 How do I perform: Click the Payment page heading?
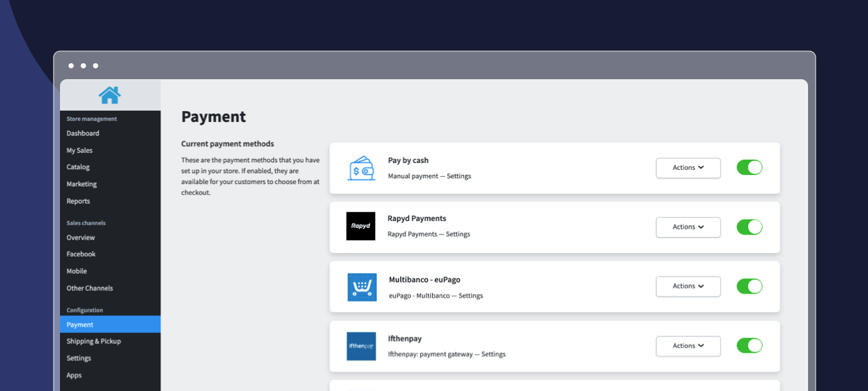point(214,117)
